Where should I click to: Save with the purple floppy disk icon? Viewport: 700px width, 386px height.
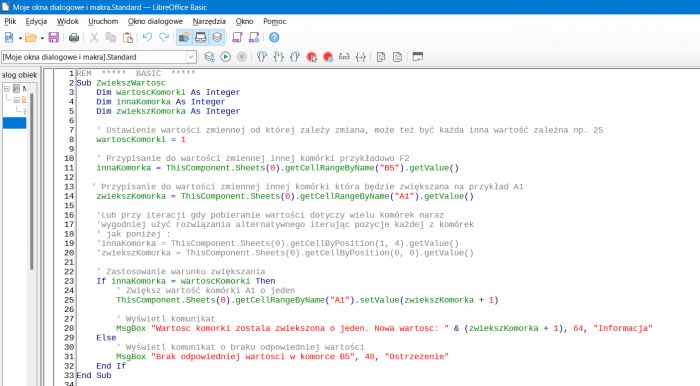54,37
